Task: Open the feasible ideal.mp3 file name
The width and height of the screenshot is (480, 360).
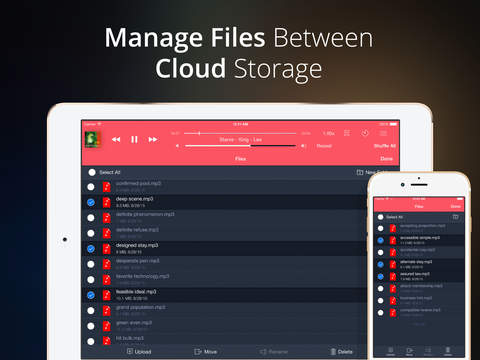Action: click(136, 292)
